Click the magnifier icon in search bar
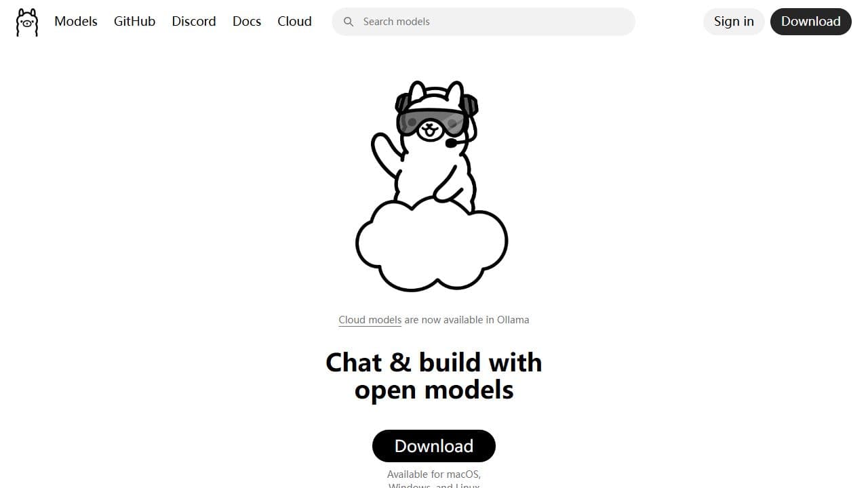 tap(349, 22)
